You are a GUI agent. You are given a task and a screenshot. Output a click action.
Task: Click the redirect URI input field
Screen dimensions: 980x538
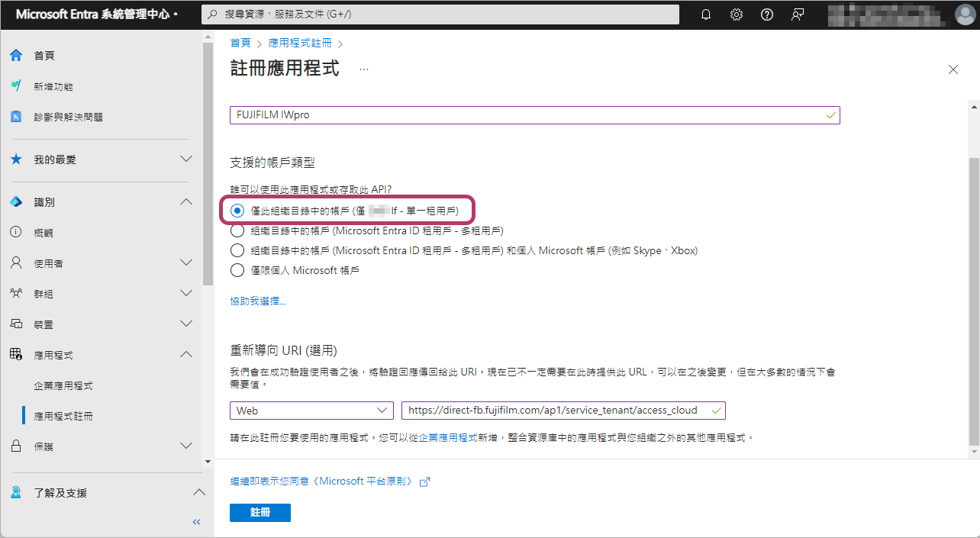pyautogui.click(x=563, y=411)
